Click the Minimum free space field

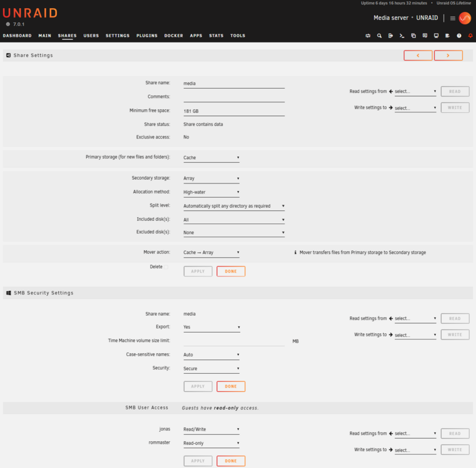click(234, 111)
